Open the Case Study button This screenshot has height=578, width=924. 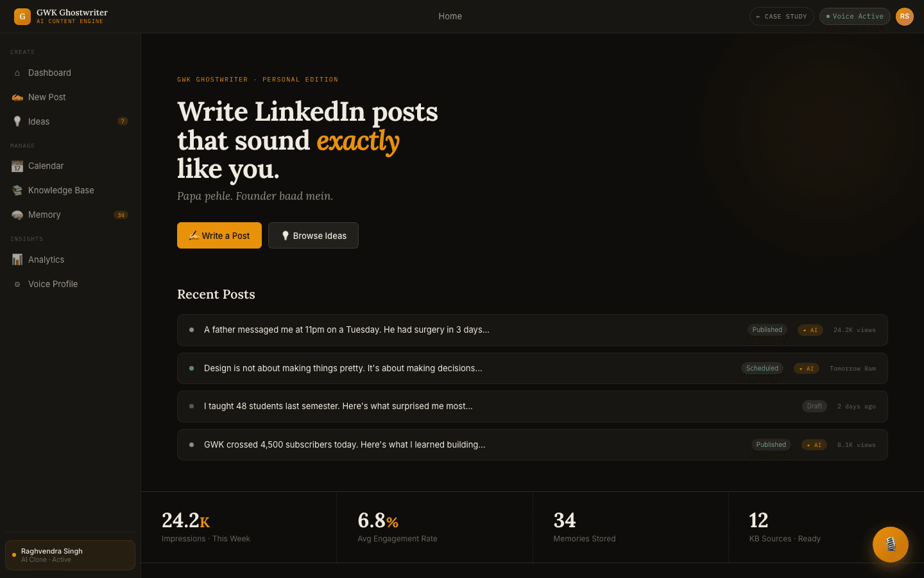point(782,17)
